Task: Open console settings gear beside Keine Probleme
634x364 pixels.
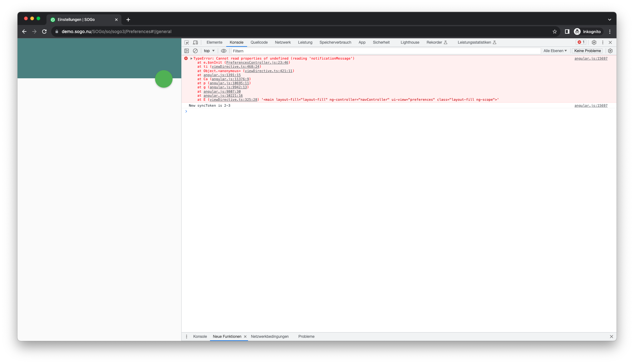Action: pos(610,51)
